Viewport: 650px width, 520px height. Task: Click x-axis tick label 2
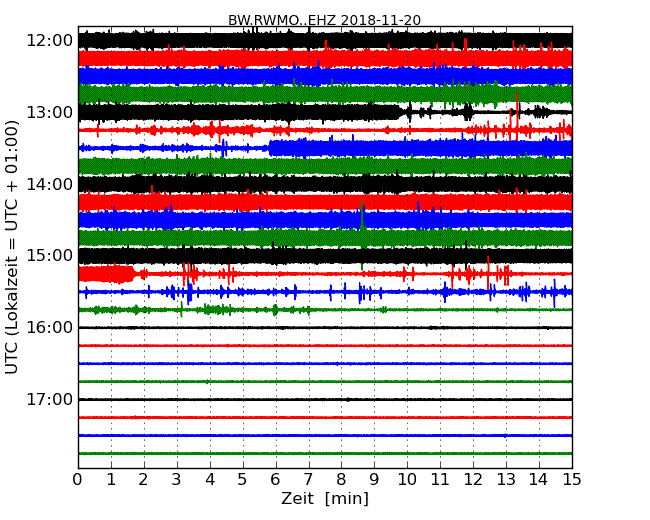[143, 480]
